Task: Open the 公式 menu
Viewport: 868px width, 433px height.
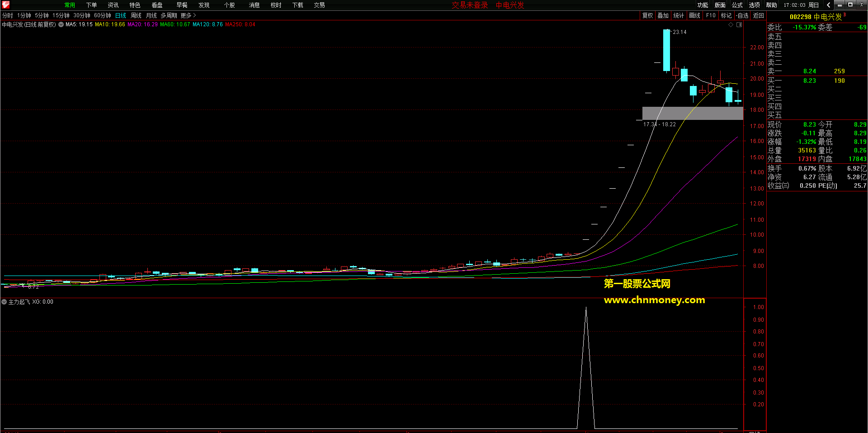Action: pos(737,5)
